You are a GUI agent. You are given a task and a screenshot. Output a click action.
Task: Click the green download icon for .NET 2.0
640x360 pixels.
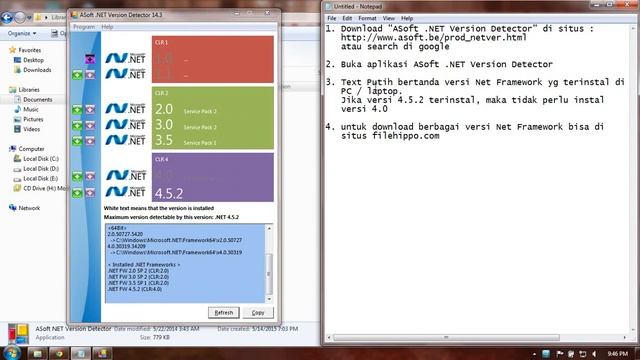pos(77,109)
